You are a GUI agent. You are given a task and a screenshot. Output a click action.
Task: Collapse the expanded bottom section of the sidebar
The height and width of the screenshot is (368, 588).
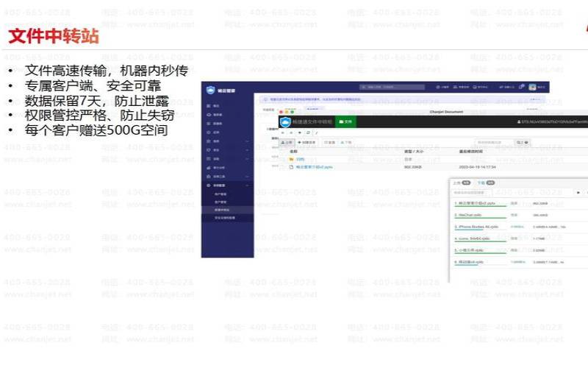[227, 185]
